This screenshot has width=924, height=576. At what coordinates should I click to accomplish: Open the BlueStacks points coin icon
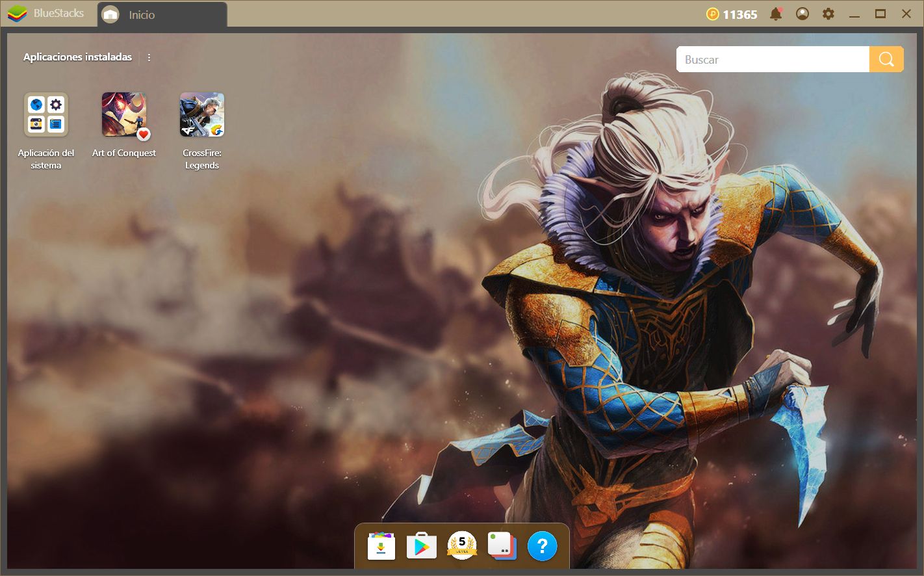pos(712,14)
